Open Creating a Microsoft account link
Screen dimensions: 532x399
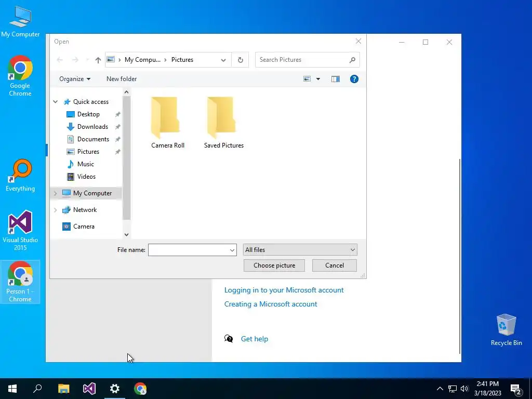(x=270, y=304)
